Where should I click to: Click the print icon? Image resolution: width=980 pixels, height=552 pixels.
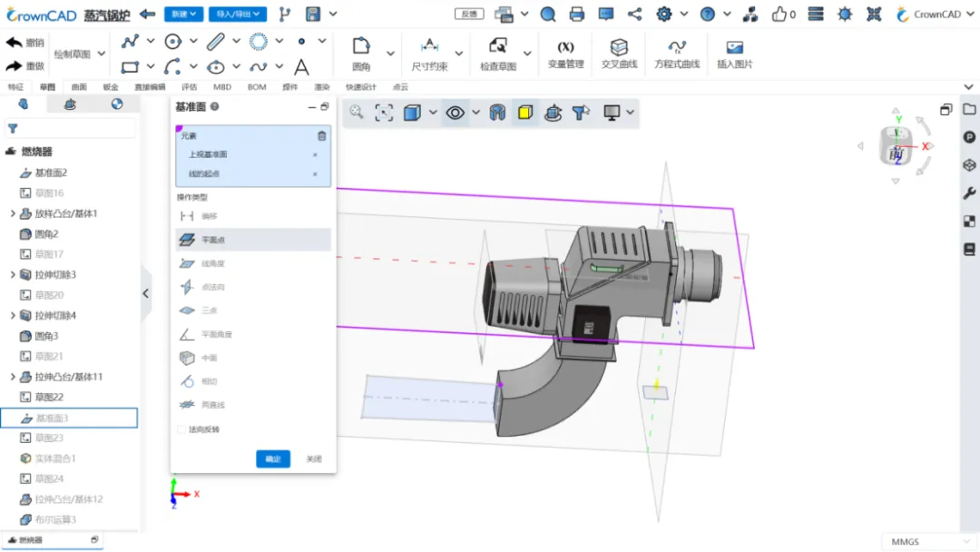pyautogui.click(x=577, y=14)
